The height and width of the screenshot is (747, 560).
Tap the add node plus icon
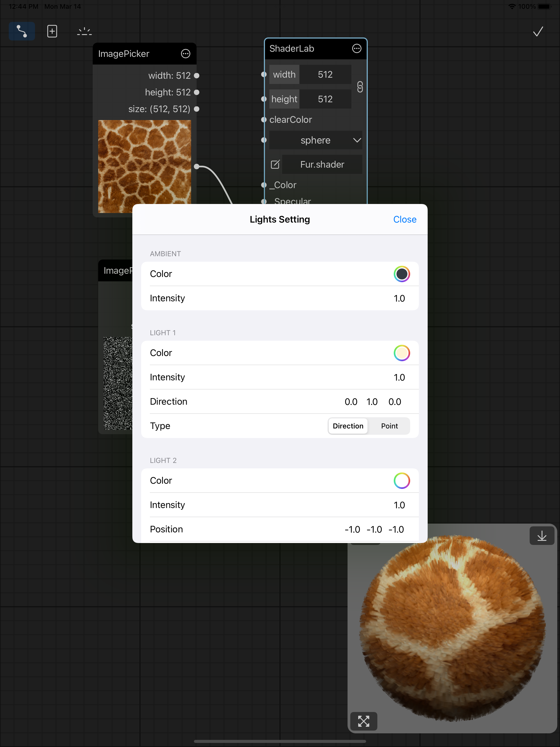(x=52, y=31)
